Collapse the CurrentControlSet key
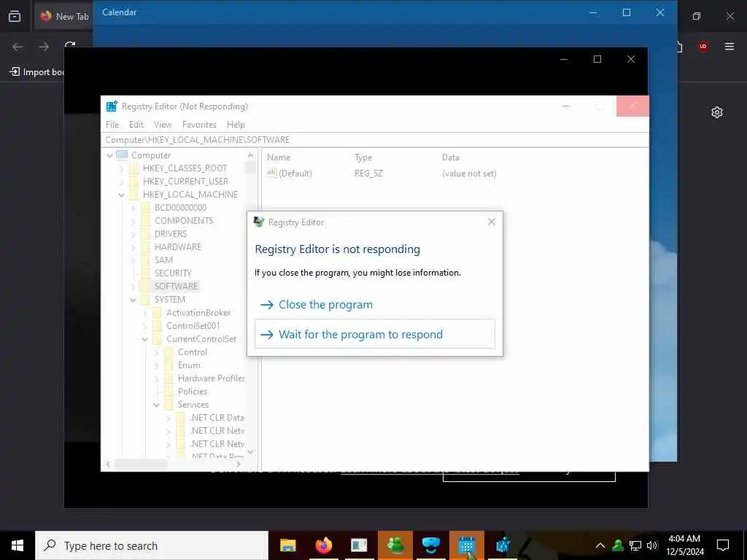Image resolution: width=747 pixels, height=560 pixels. [145, 339]
